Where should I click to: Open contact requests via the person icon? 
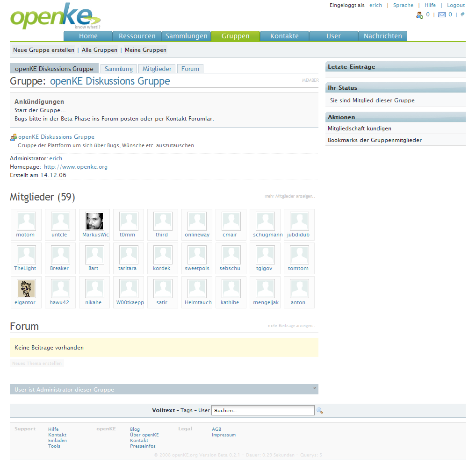coord(419,14)
